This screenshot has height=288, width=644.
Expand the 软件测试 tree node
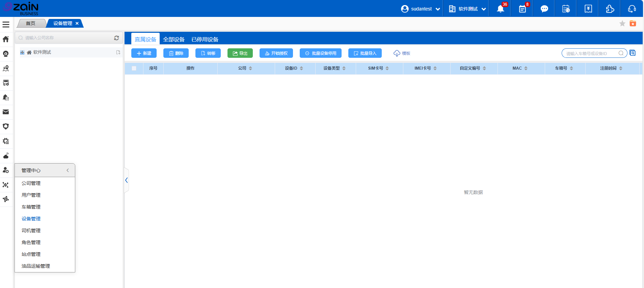(22, 52)
